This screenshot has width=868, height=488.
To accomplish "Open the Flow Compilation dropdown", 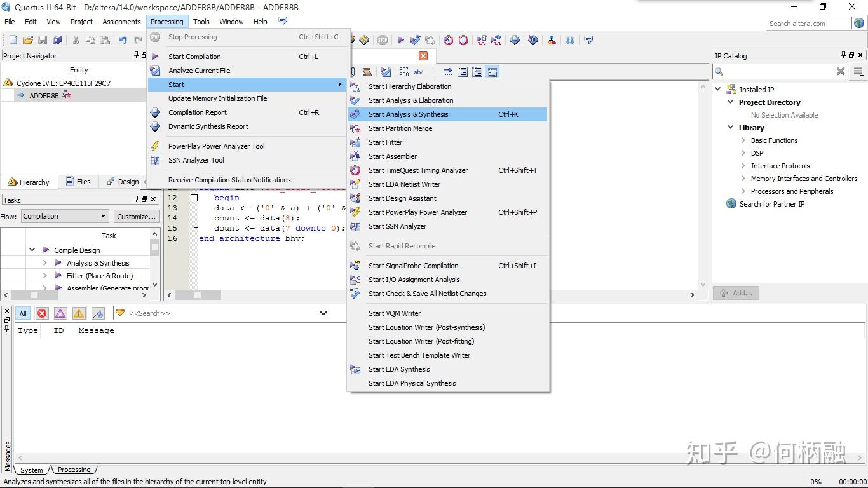I will click(64, 216).
